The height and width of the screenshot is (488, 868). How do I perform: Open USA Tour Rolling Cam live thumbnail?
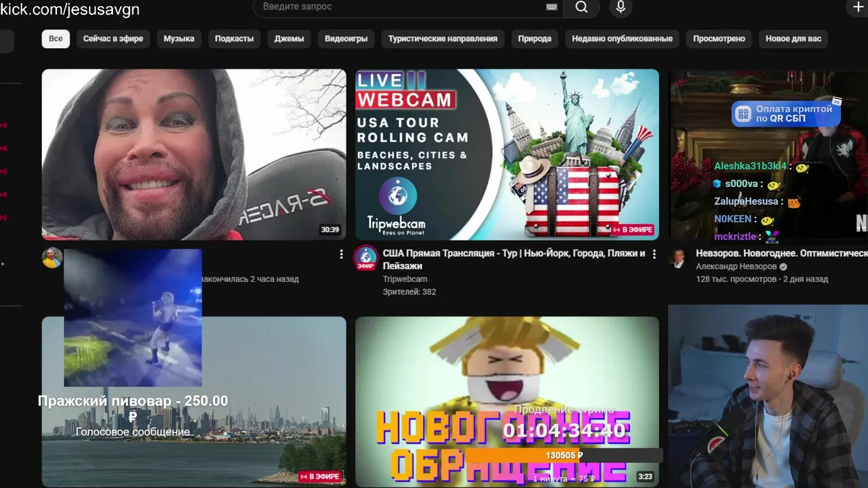tap(507, 155)
